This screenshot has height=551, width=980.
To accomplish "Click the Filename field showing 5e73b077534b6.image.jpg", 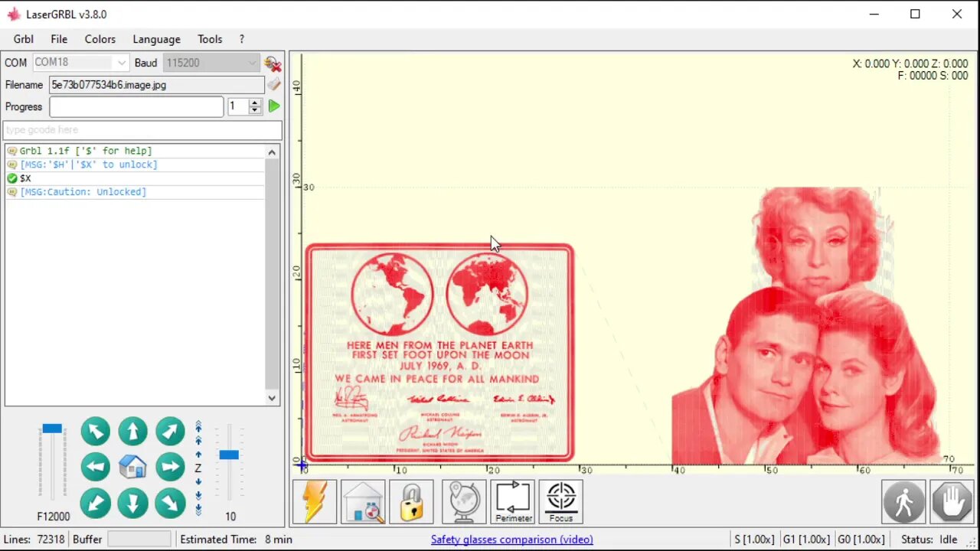I will (x=157, y=85).
